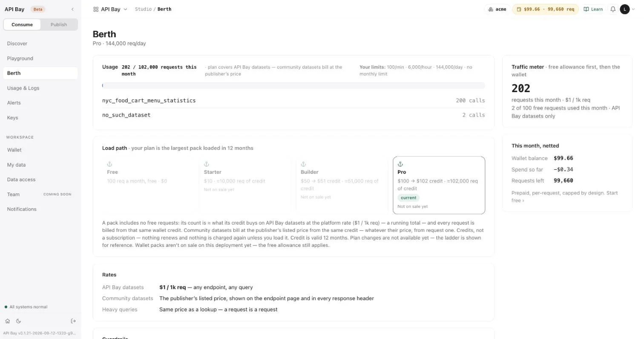Open Notifications in the sidebar
The image size is (644, 339).
pyautogui.click(x=40, y=209)
